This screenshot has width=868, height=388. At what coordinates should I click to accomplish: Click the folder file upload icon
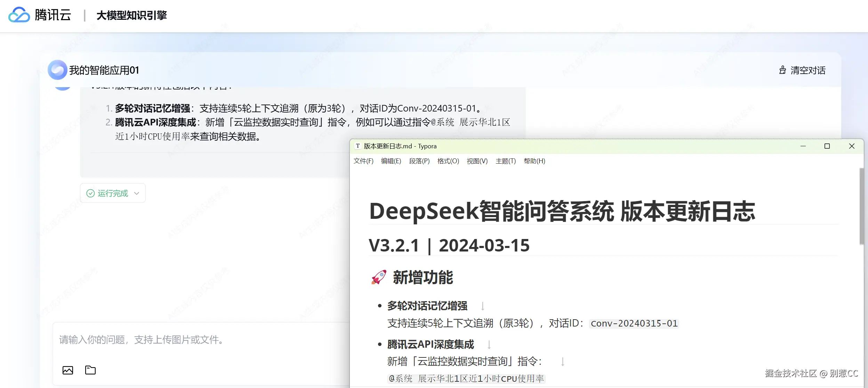tap(90, 370)
